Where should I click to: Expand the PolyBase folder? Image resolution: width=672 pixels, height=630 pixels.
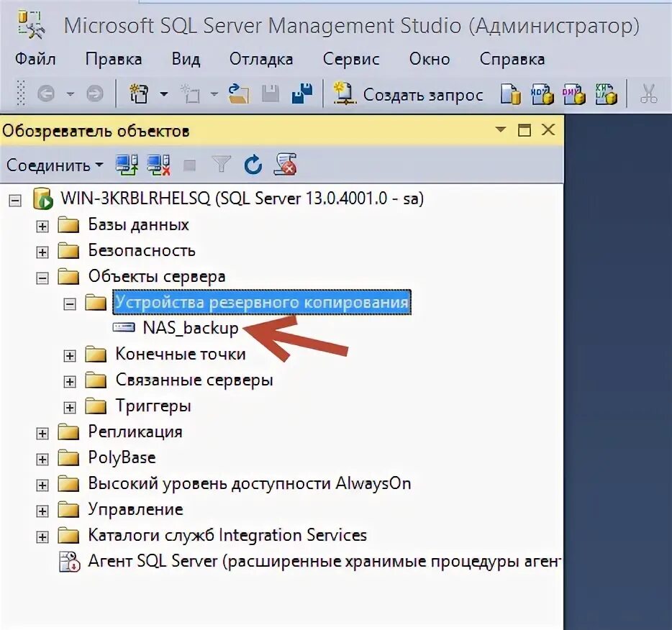click(42, 460)
